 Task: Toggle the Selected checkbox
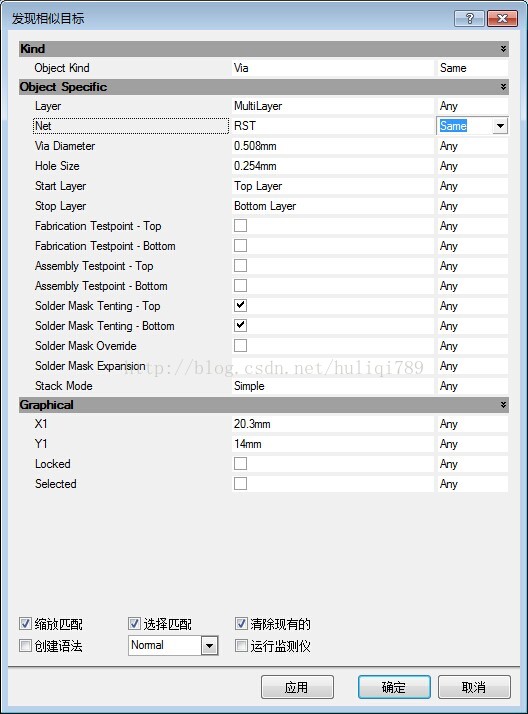(x=240, y=484)
